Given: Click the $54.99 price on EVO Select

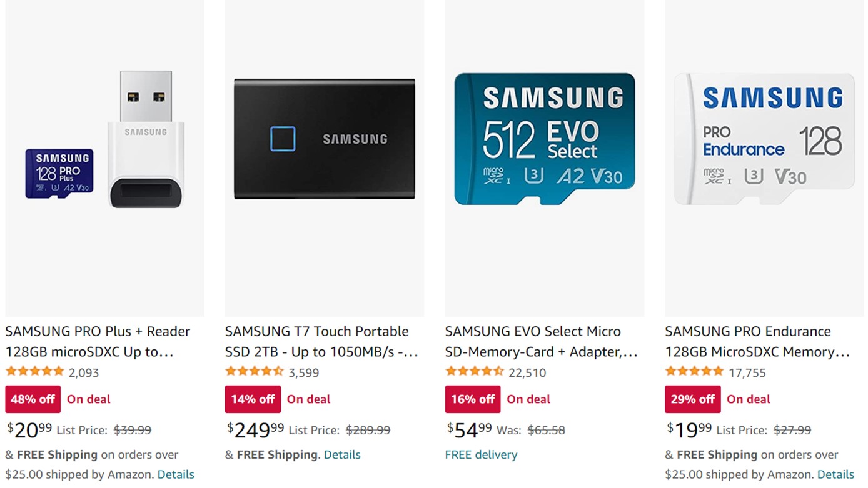Looking at the screenshot, I should coord(470,430).
